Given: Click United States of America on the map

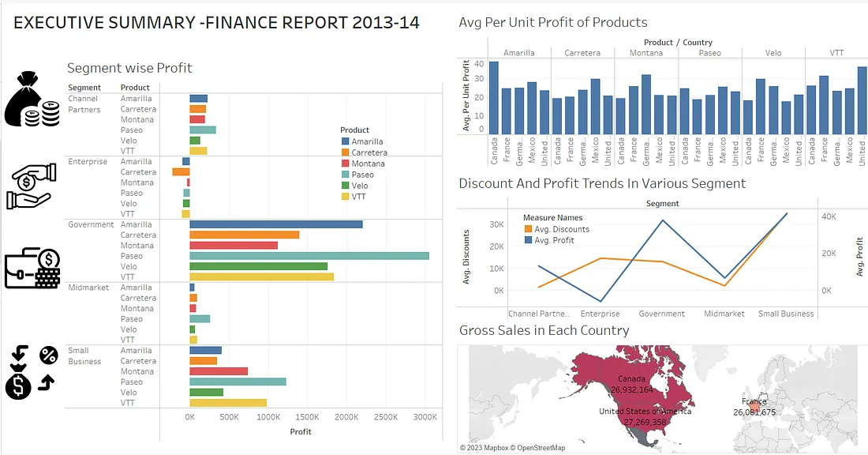Looking at the screenshot, I should pos(647,411).
